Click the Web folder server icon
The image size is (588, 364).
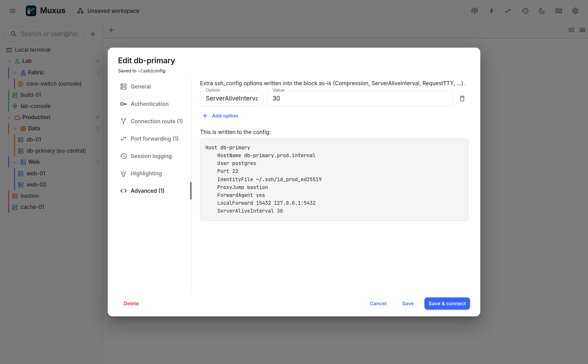point(23,162)
